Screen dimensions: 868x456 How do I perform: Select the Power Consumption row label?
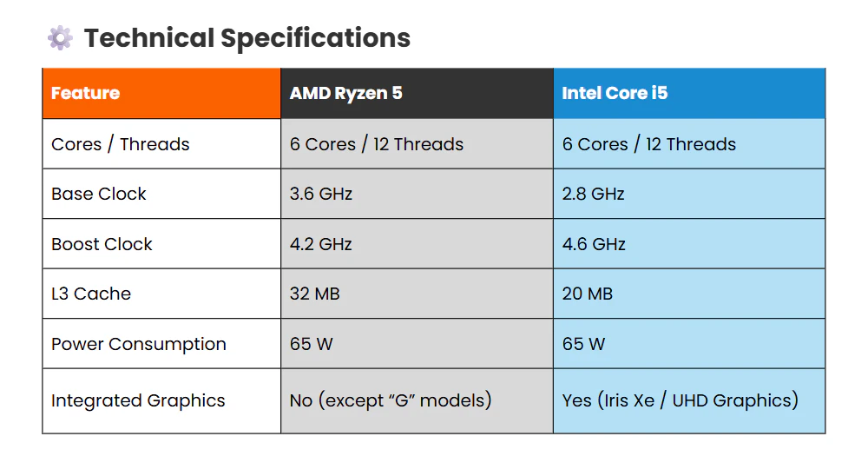pos(139,344)
